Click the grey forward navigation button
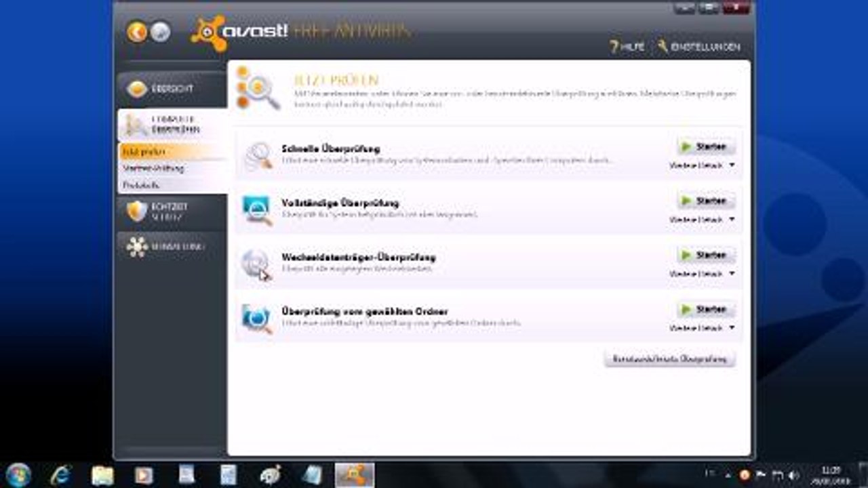Viewport: 868px width, 488px height. [160, 32]
